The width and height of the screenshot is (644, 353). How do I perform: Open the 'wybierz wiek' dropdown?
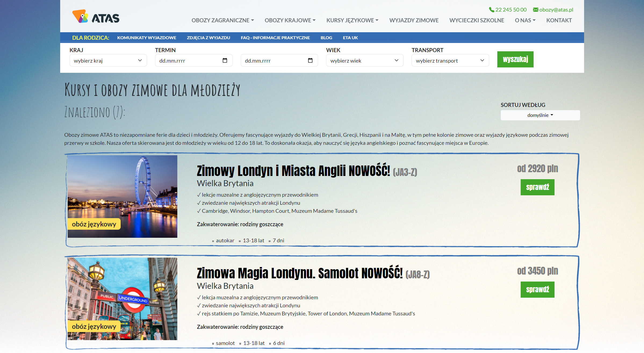[x=364, y=60]
